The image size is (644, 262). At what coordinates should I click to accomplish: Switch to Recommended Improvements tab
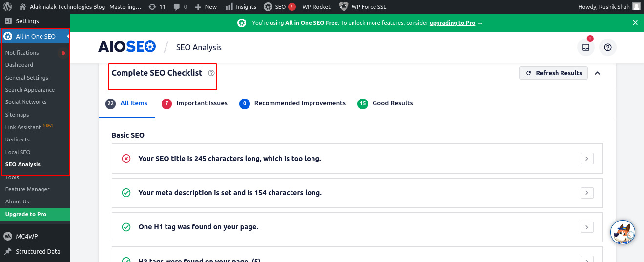pos(292,103)
